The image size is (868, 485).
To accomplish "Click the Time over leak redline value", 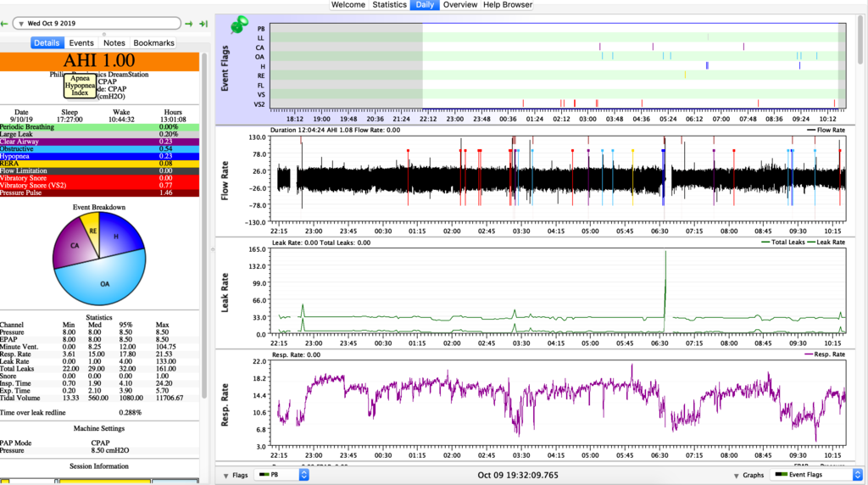I will [x=130, y=412].
